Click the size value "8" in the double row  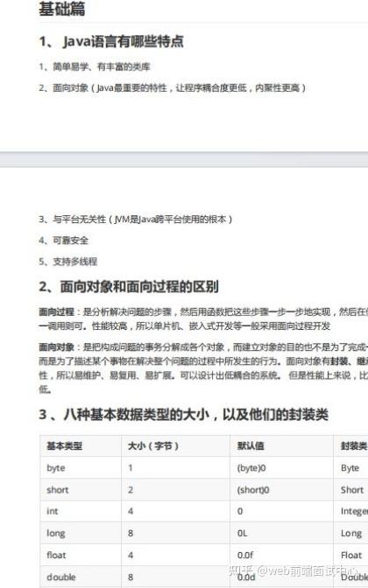coord(131,577)
